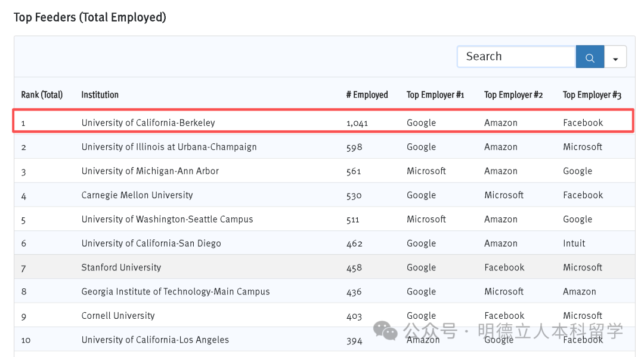
Task: Click Microsoft top employer in Michigan row
Action: coord(426,171)
